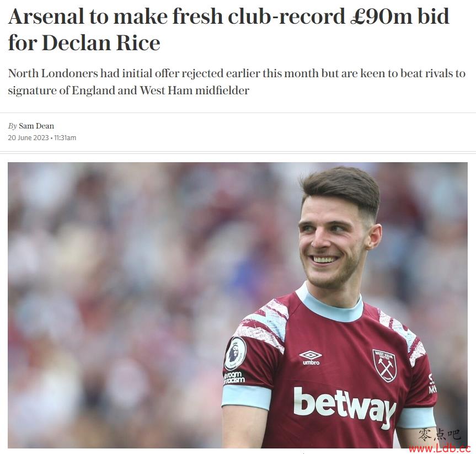
Task: Click the Chinese character watermark
Action: click(x=439, y=435)
